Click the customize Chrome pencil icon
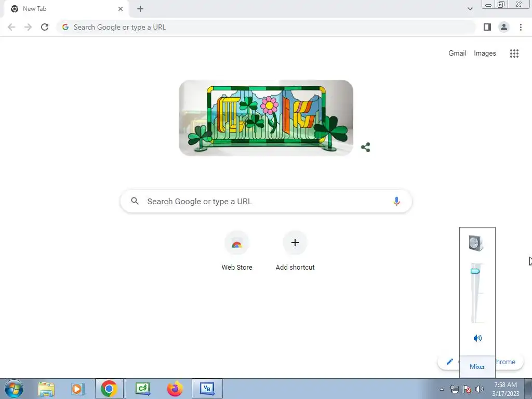 pos(450,362)
